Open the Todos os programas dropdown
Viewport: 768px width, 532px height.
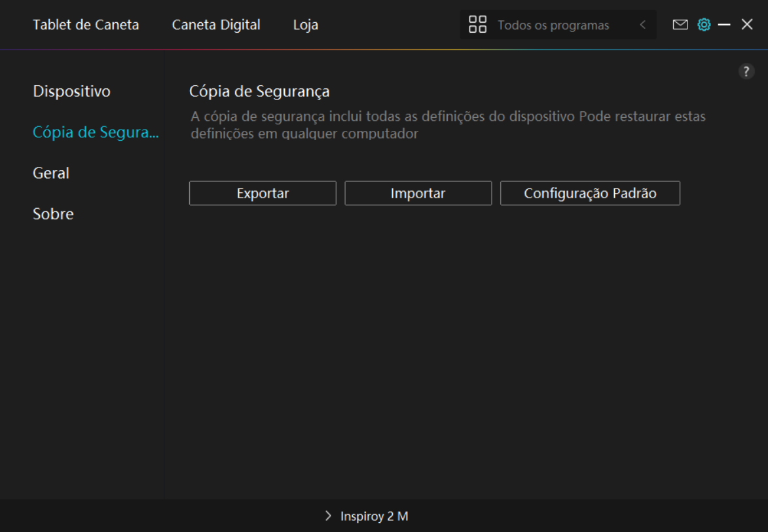[x=553, y=26]
